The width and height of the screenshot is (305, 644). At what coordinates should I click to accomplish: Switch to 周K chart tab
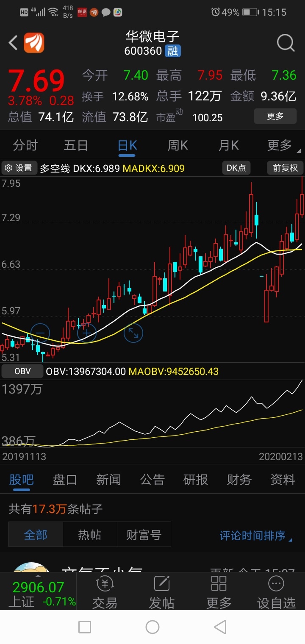[x=177, y=145]
